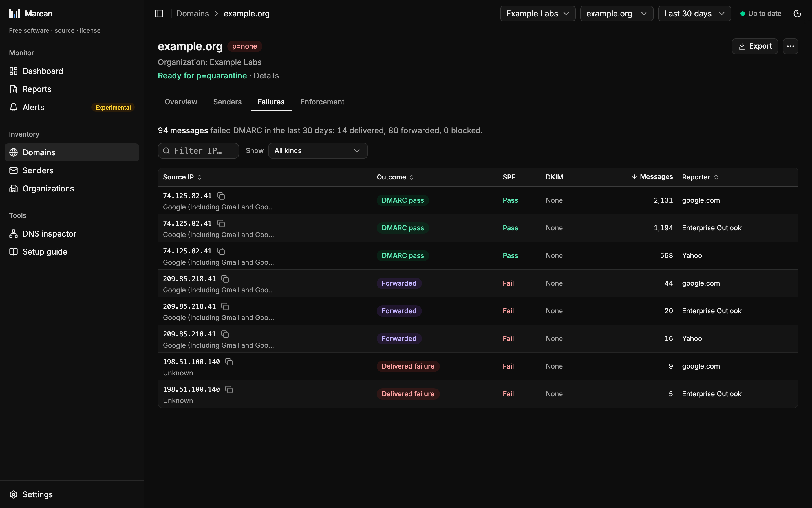Open the Details link
Screen dimensions: 812x508
[266, 76]
